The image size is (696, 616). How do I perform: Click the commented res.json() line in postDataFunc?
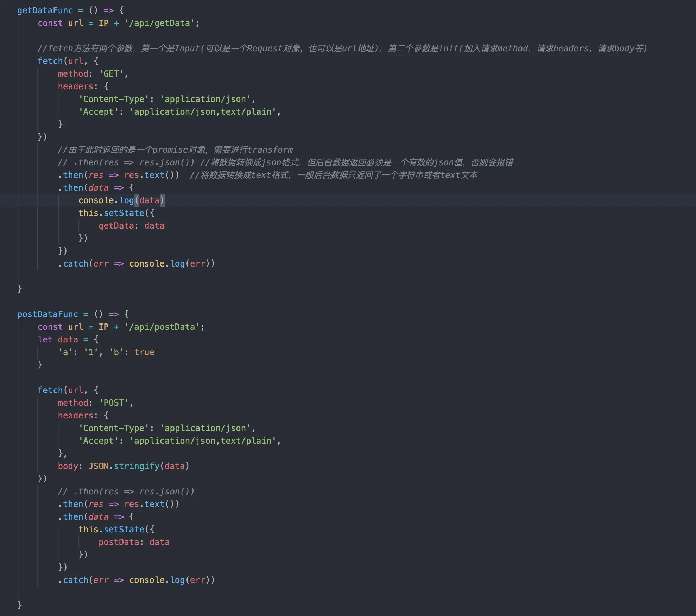[126, 492]
